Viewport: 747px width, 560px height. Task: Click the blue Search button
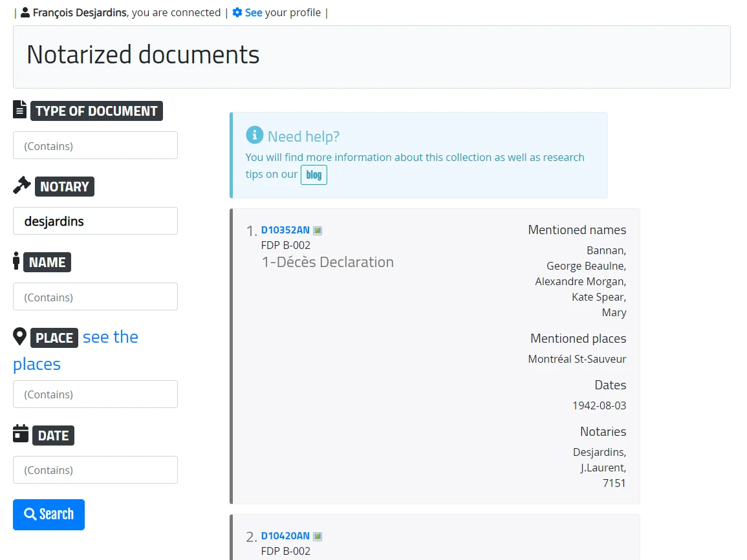coord(49,514)
